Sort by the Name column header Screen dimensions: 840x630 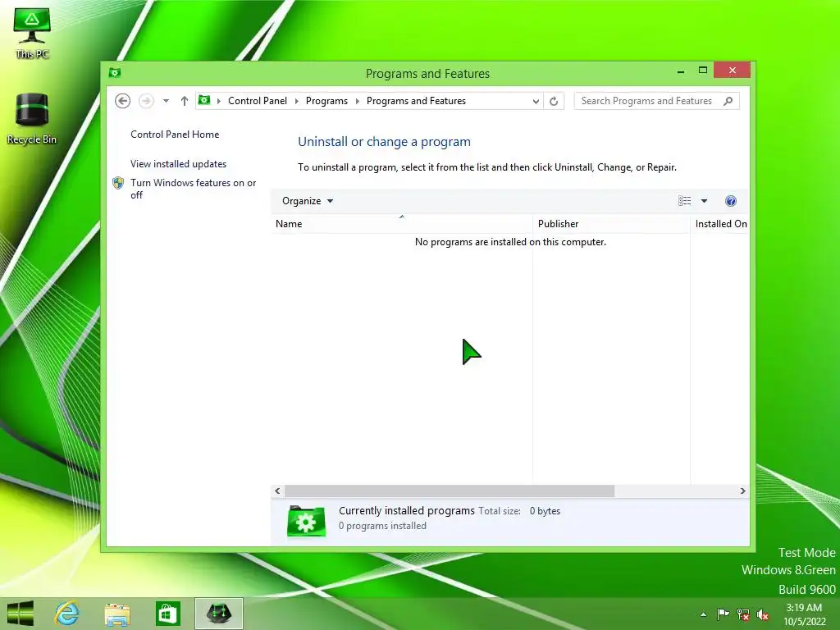point(402,223)
